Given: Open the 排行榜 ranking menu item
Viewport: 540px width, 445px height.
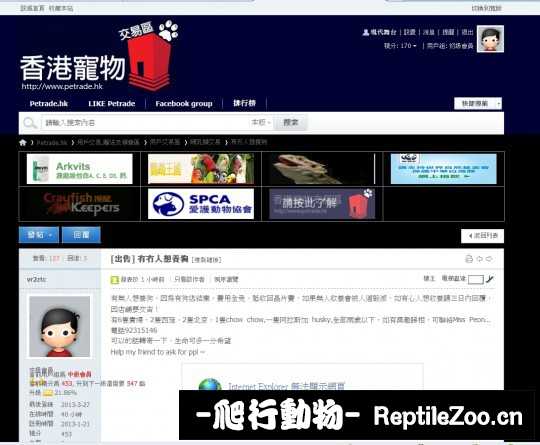Looking at the screenshot, I should tap(244, 103).
